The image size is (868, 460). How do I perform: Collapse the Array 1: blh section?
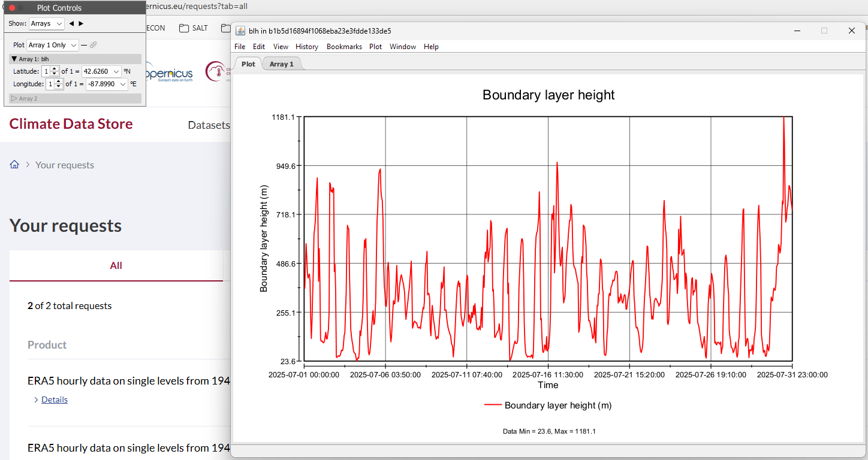tap(14, 59)
